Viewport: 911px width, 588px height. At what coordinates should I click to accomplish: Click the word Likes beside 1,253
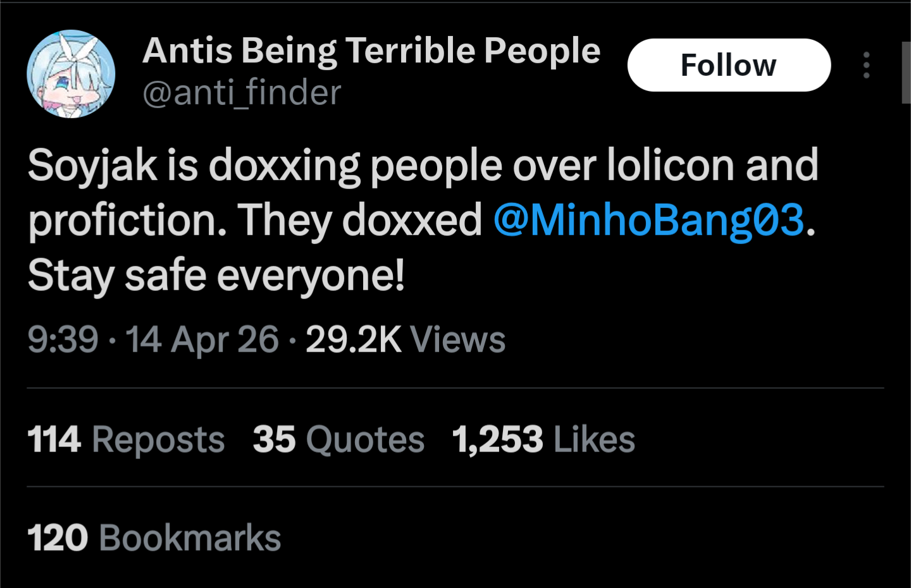(x=594, y=439)
